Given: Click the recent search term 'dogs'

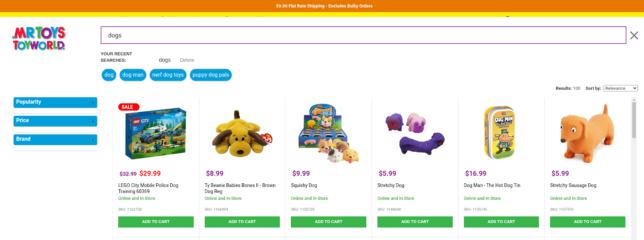Looking at the screenshot, I should point(165,60).
